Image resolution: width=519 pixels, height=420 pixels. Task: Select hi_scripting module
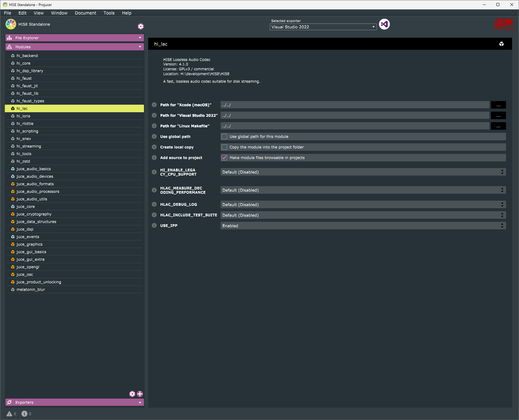(74, 131)
